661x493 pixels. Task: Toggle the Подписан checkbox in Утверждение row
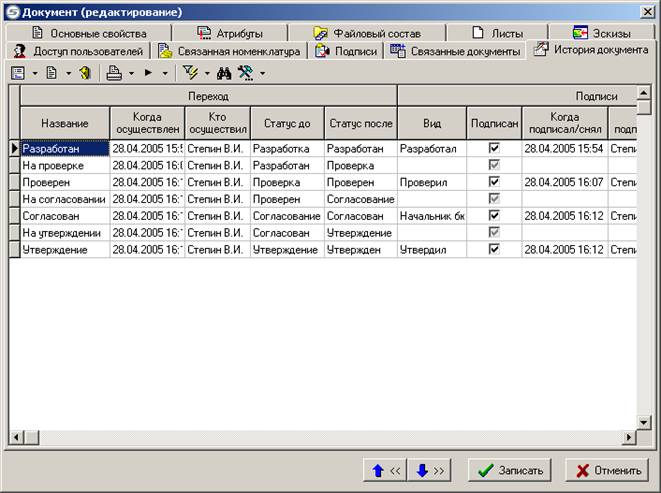click(x=494, y=249)
